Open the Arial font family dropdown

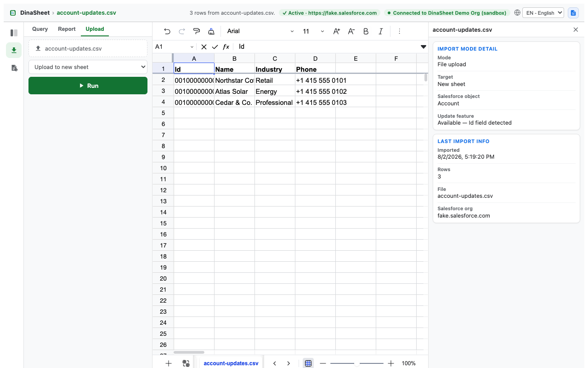(x=260, y=31)
